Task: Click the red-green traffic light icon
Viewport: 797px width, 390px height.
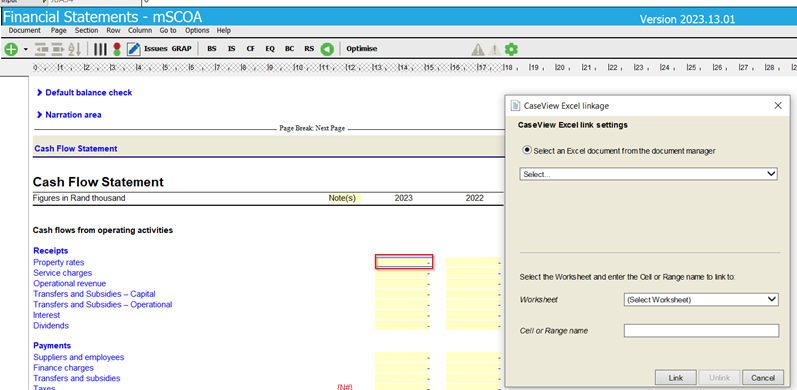Action: pos(117,49)
